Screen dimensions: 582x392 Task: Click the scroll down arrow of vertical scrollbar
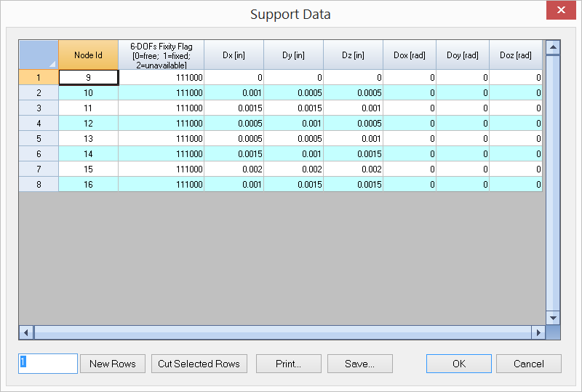[x=553, y=318]
